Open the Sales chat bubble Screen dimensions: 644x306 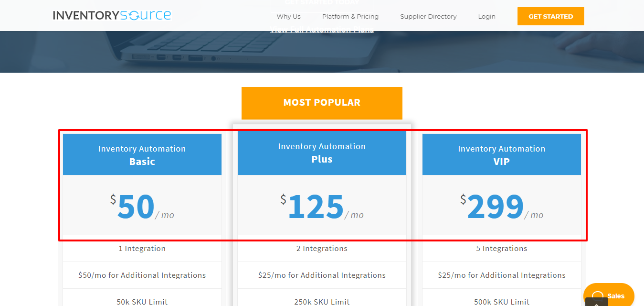(609, 295)
